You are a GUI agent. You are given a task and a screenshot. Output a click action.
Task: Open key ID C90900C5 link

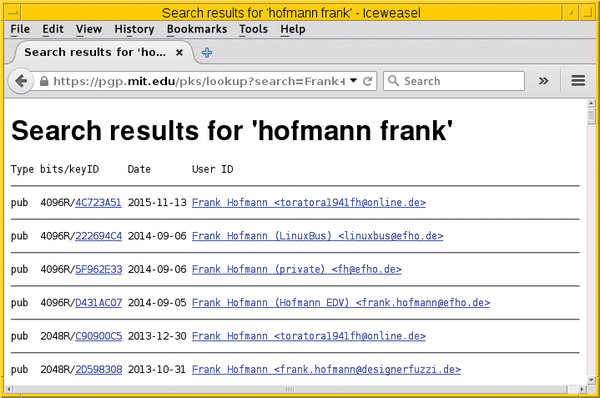[x=98, y=336]
